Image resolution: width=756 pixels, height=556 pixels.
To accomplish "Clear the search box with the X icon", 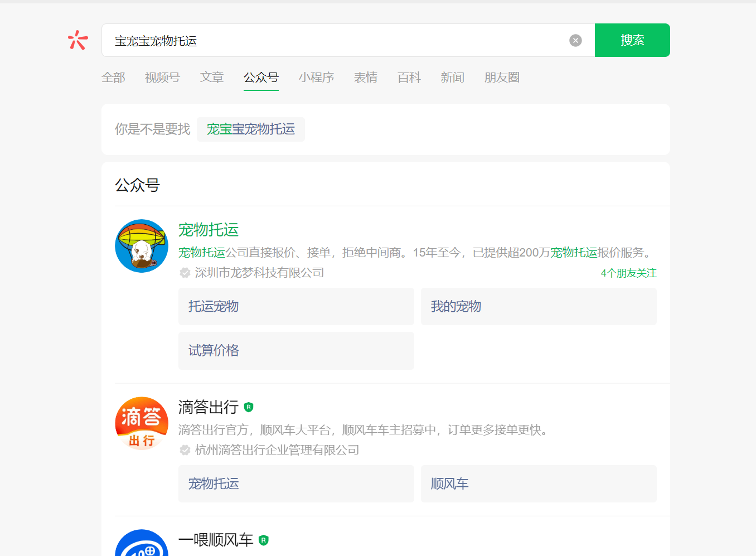I will pos(575,40).
